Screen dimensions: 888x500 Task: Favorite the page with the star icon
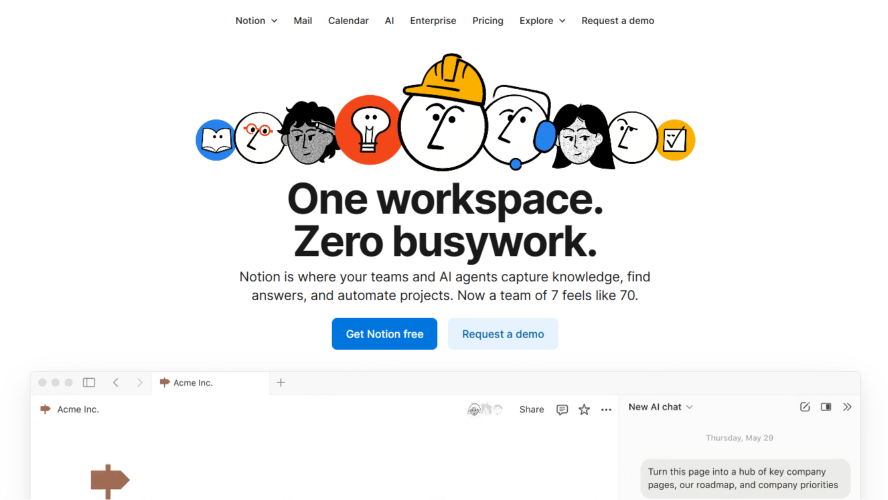tap(584, 409)
